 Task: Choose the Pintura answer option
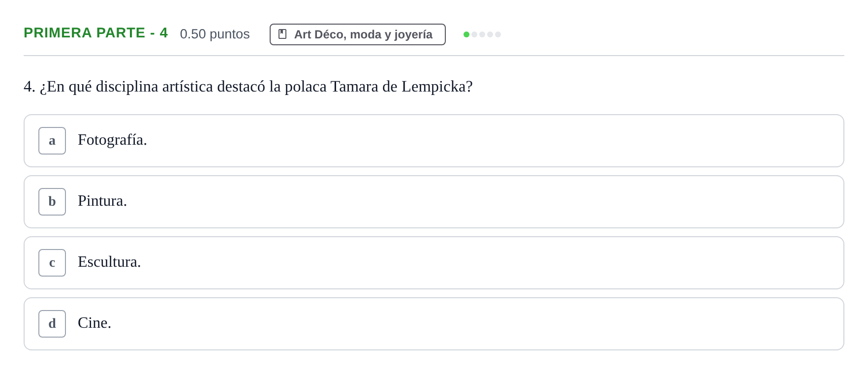(x=434, y=202)
